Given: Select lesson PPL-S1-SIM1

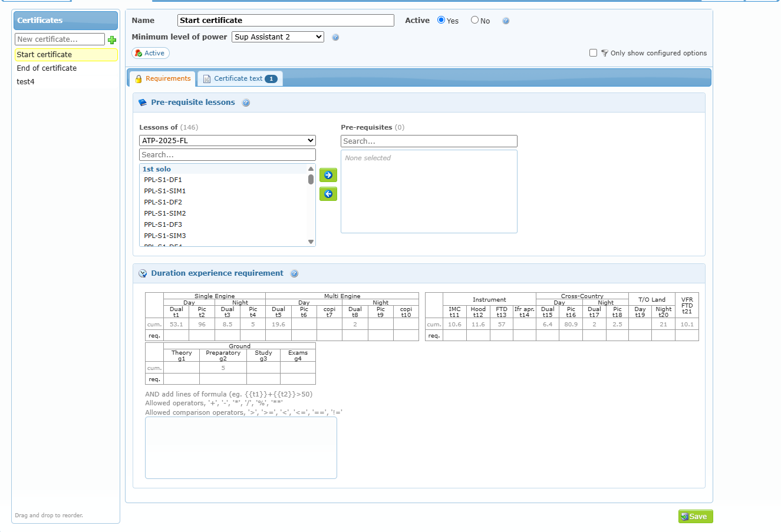Looking at the screenshot, I should (223, 191).
